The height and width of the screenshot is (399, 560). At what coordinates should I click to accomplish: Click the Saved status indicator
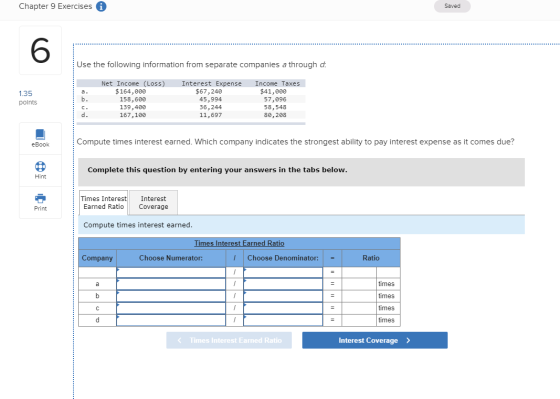pos(452,6)
